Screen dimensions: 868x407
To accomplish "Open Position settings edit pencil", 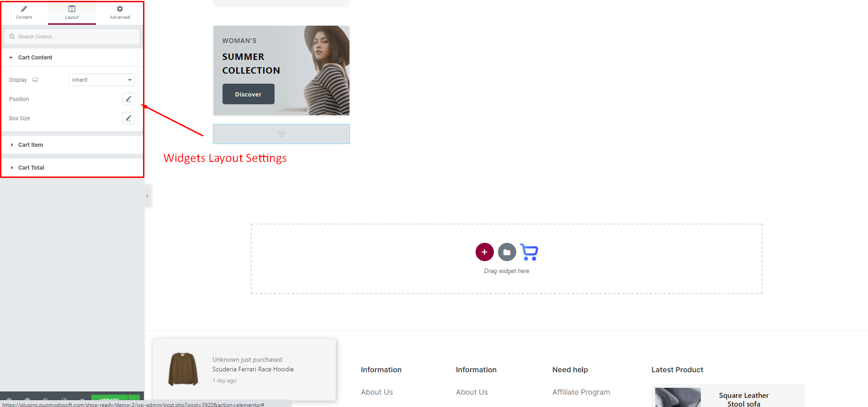I will pos(128,99).
